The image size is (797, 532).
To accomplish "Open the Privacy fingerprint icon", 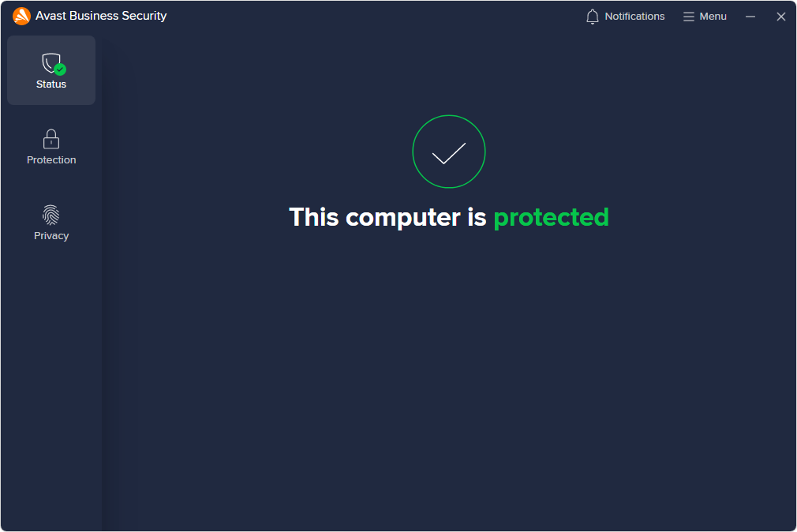I will [51, 215].
